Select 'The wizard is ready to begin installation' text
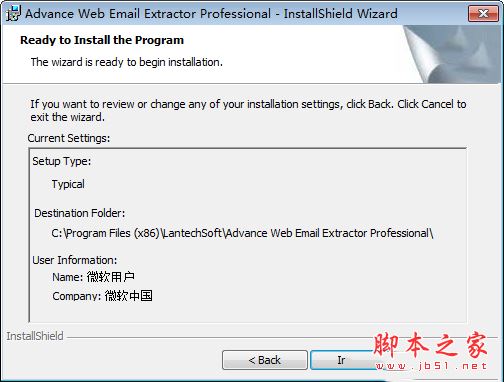 coord(127,62)
